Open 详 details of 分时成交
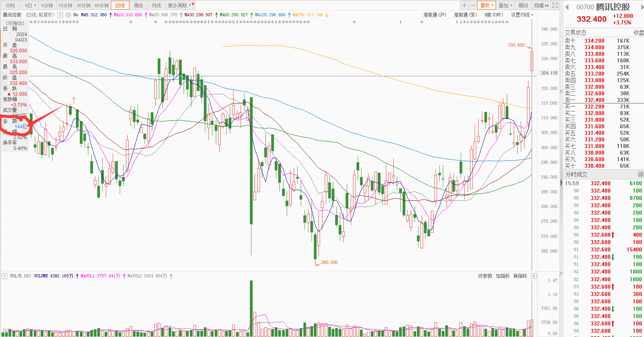The height and width of the screenshot is (337, 644). point(641,174)
